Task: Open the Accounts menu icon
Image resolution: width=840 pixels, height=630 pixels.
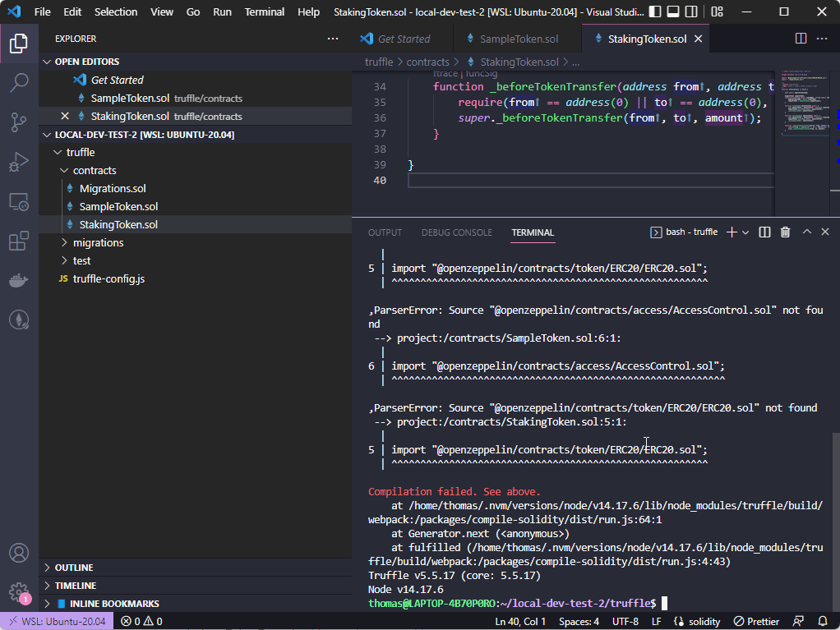Action: pos(19,553)
